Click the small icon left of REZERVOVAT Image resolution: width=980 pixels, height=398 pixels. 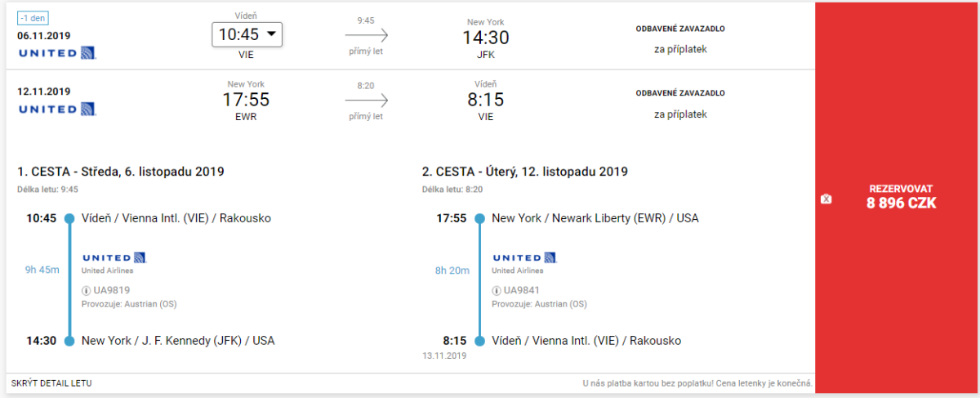coord(826,199)
